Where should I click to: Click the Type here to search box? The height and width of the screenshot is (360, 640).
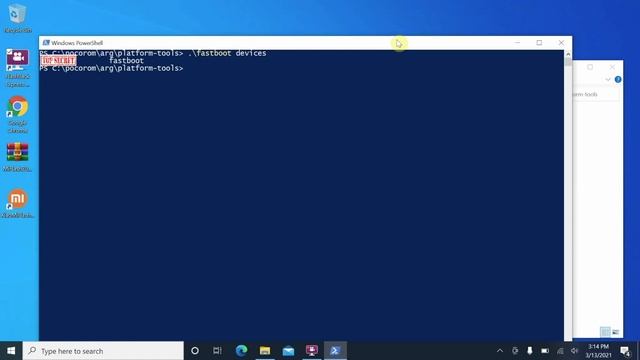[103, 351]
